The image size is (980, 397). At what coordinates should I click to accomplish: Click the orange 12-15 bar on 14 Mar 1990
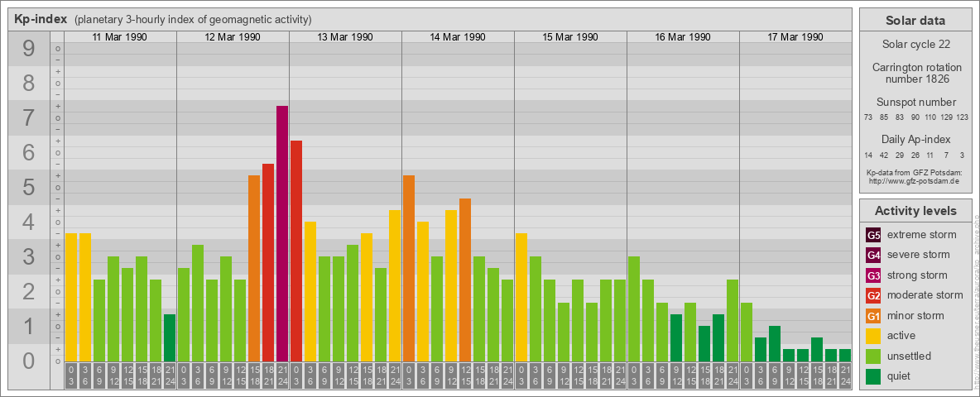tap(465, 280)
